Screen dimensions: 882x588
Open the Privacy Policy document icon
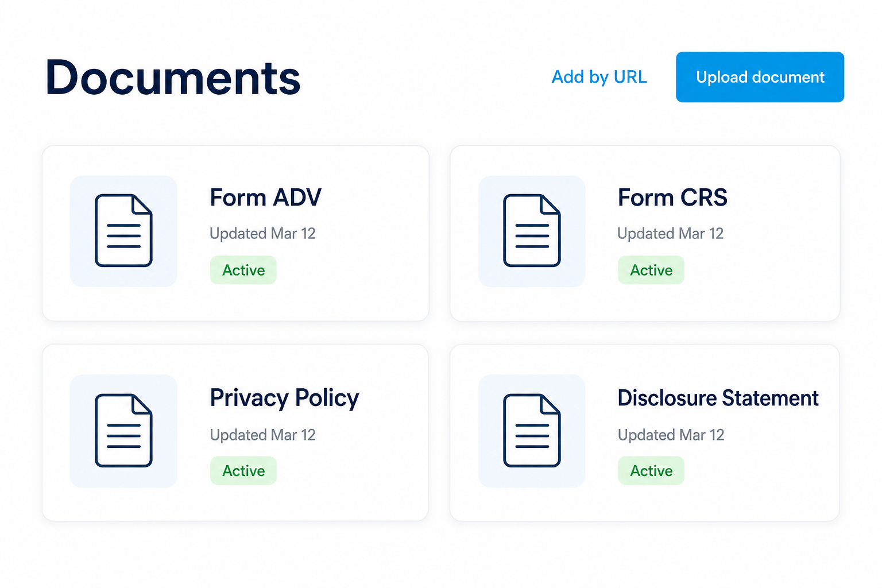tap(123, 431)
